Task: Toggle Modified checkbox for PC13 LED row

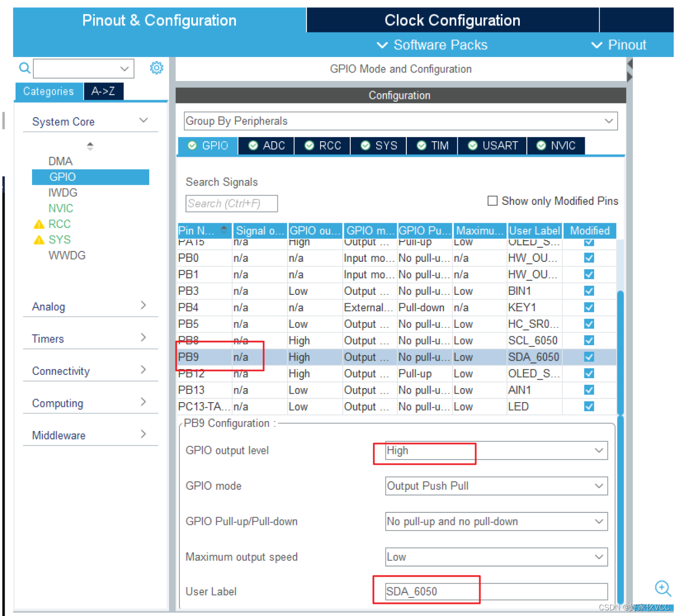Action: [x=589, y=406]
